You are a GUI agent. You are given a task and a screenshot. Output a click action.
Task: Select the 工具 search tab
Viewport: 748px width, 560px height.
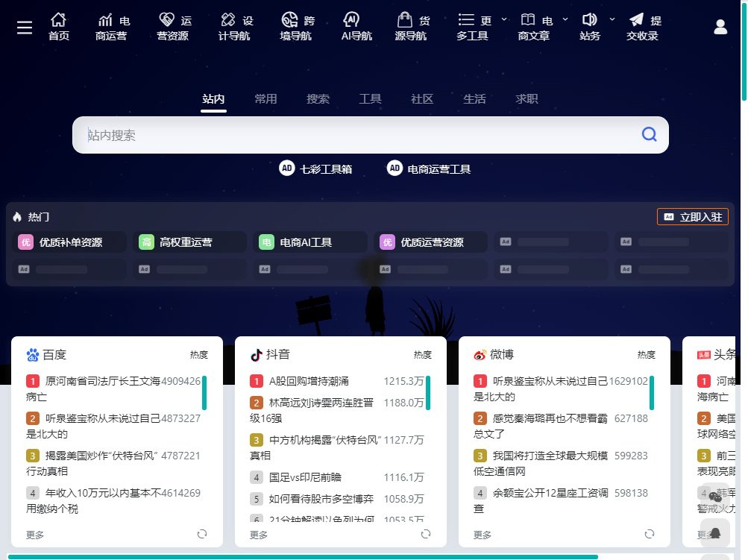click(x=370, y=98)
